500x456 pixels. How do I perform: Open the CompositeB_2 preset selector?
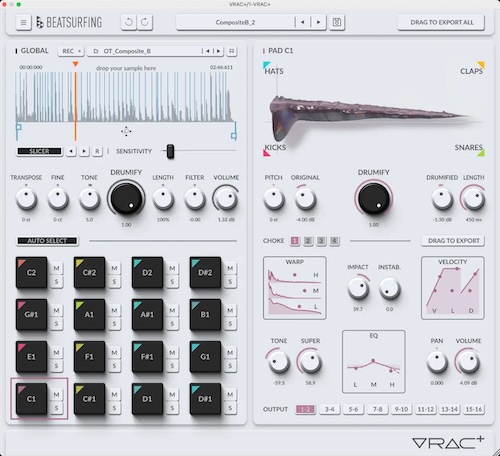click(x=235, y=22)
